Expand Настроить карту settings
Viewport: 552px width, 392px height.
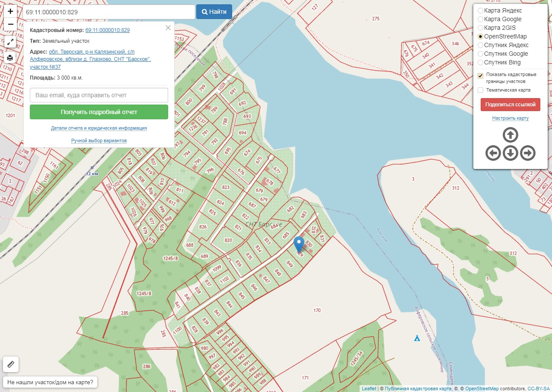(510, 118)
